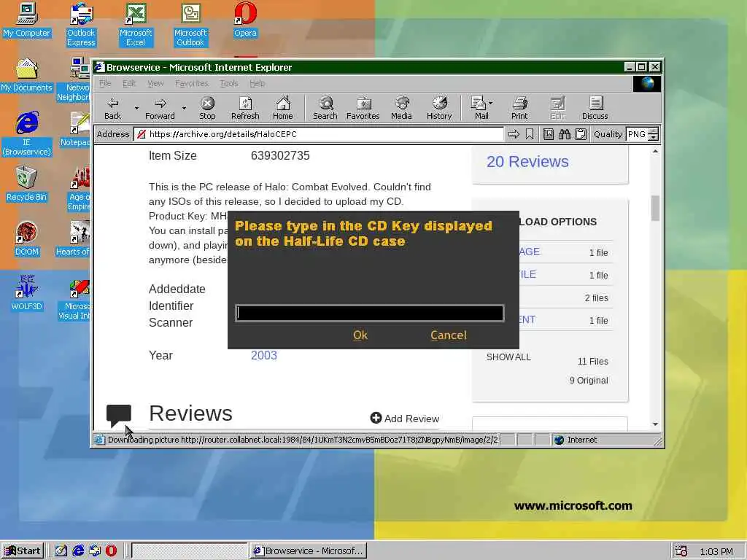Launch Opera from quick launch bar

[x=111, y=551]
